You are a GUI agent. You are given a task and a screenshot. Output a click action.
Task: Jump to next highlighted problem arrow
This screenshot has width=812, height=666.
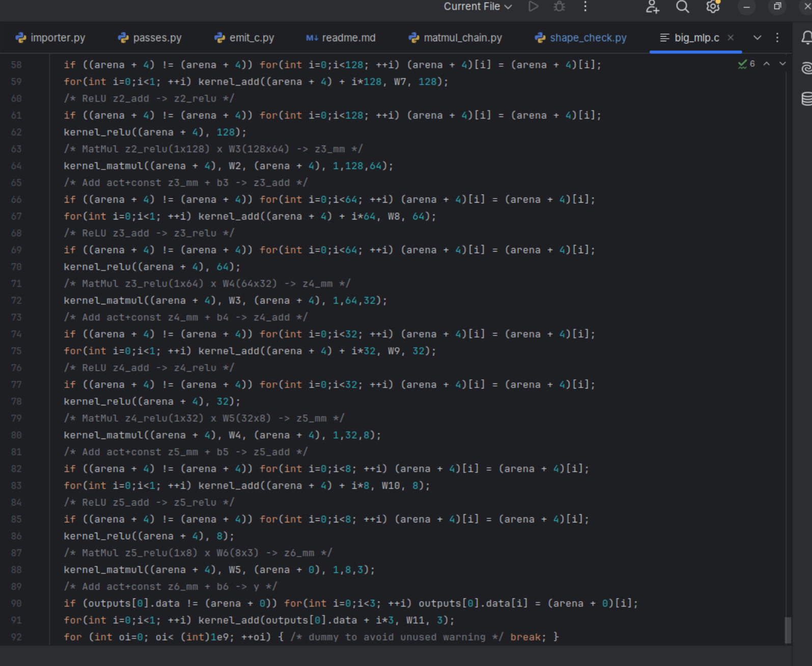pos(783,64)
